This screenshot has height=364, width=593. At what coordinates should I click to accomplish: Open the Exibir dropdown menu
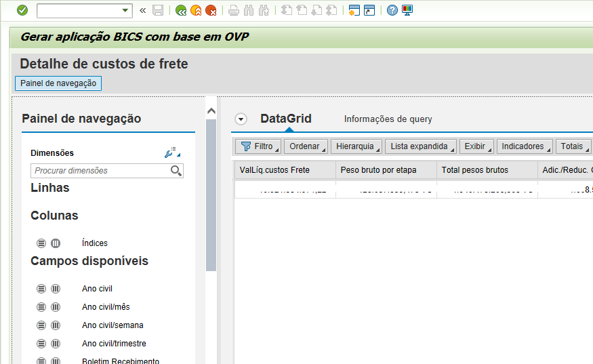[476, 146]
